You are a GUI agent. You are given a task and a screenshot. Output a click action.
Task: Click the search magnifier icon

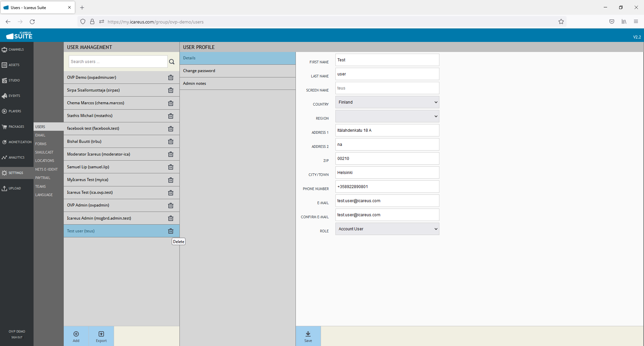click(x=172, y=62)
